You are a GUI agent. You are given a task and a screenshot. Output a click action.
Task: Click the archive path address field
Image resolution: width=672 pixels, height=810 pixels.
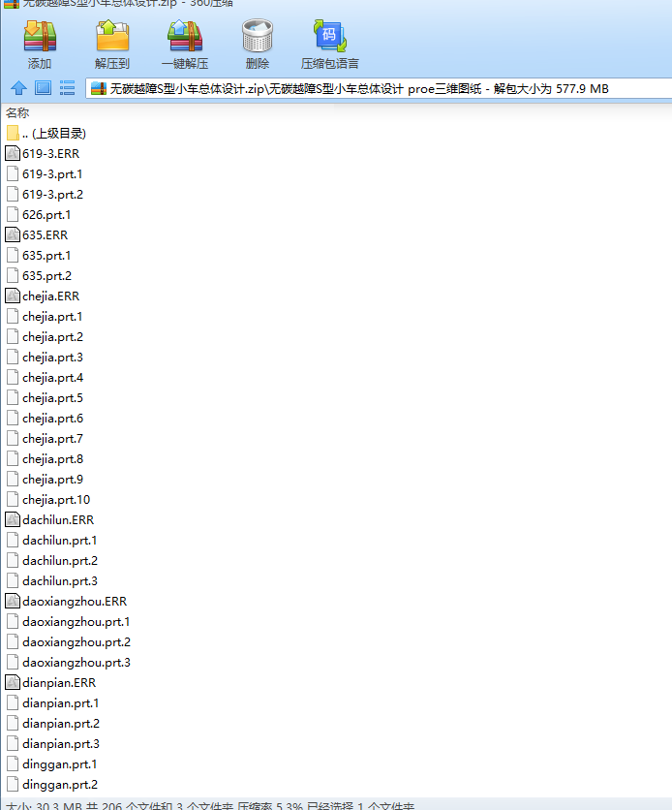pos(380,89)
